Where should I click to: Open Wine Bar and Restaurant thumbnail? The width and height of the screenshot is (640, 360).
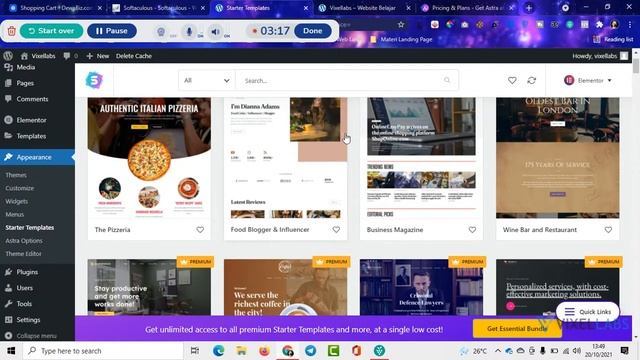click(x=558, y=158)
